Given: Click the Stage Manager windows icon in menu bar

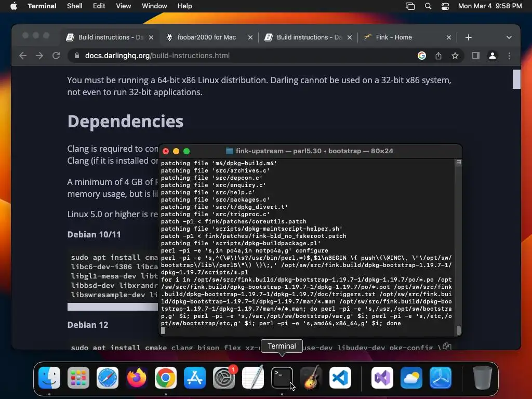Looking at the screenshot, I should pos(410,6).
